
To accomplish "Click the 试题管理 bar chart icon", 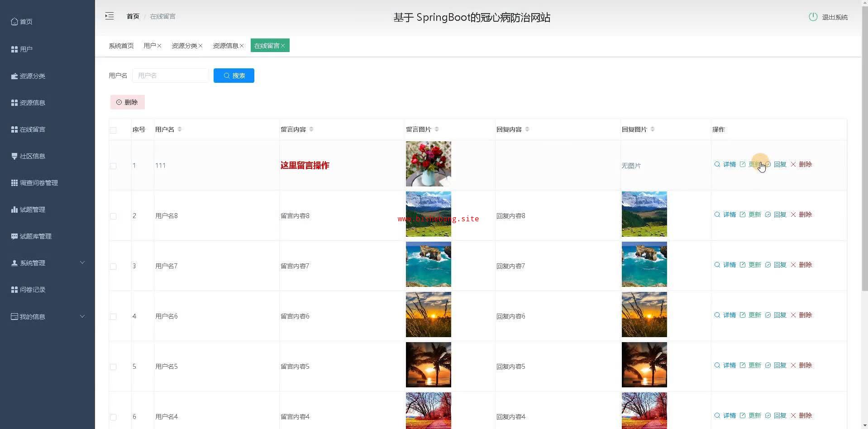I will pos(14,210).
